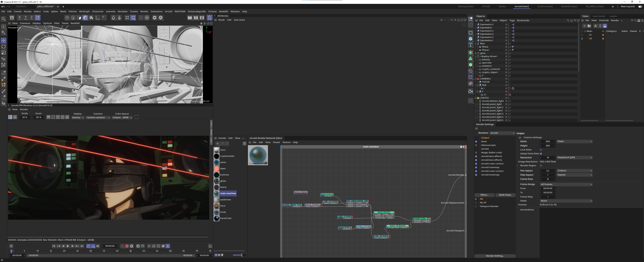Viewport: 644px width, 262px height.
Task: Enable autokeying red A button
Action: (127, 246)
